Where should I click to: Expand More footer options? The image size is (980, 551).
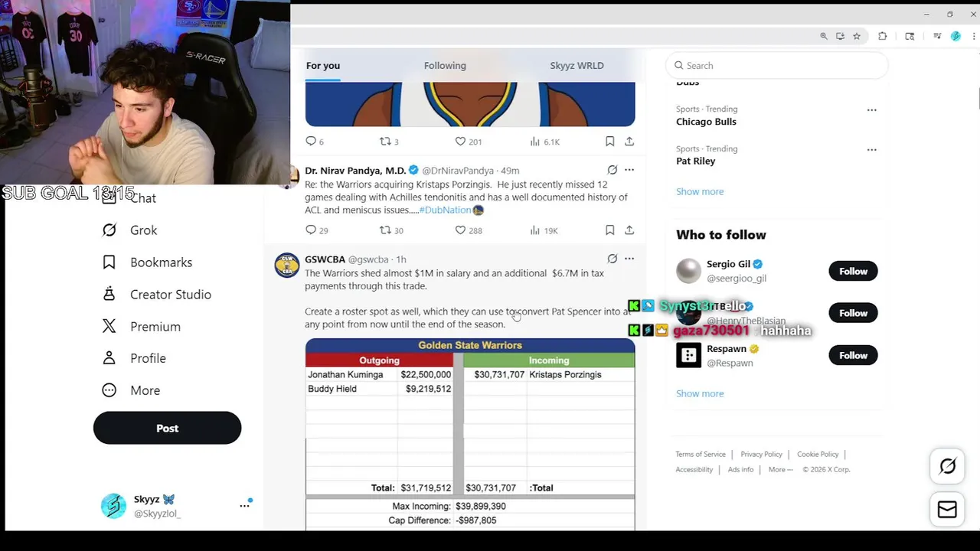pyautogui.click(x=781, y=470)
